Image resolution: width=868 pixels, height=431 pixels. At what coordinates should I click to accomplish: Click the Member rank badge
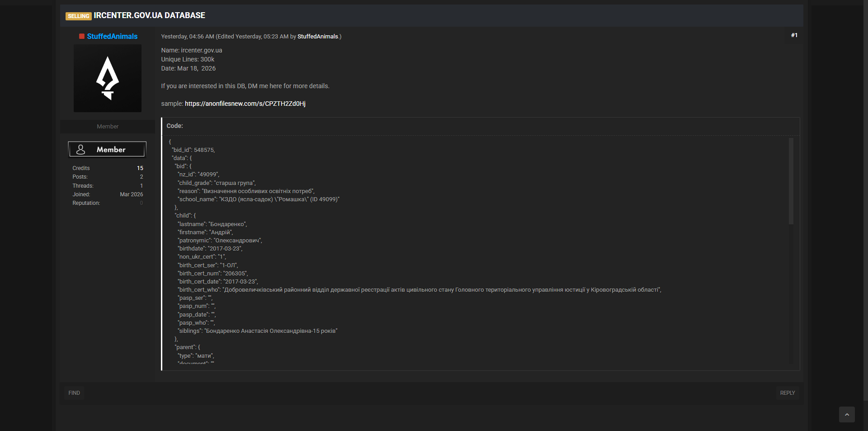click(107, 149)
